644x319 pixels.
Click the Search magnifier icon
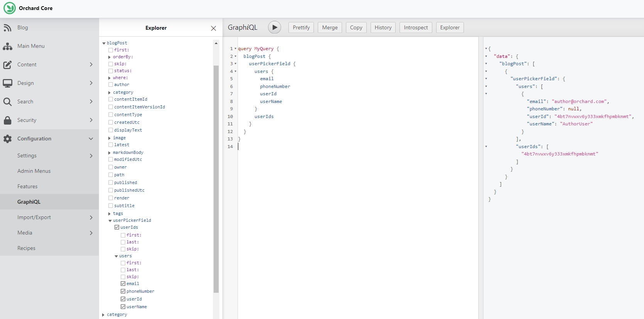[7, 102]
